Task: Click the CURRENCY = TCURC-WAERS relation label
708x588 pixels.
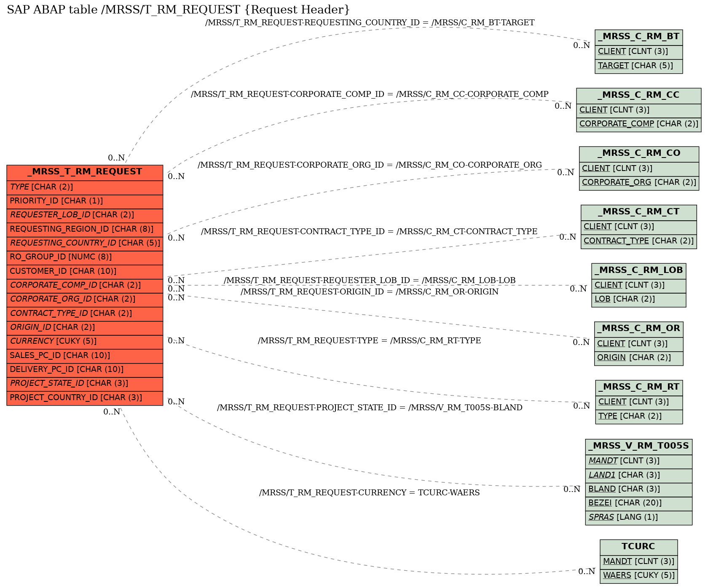Action: (x=369, y=493)
